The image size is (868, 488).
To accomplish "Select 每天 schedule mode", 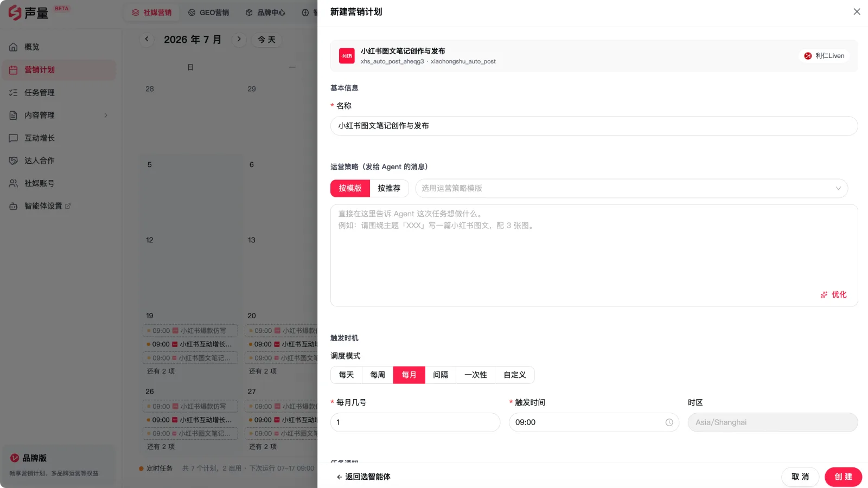I will (346, 375).
